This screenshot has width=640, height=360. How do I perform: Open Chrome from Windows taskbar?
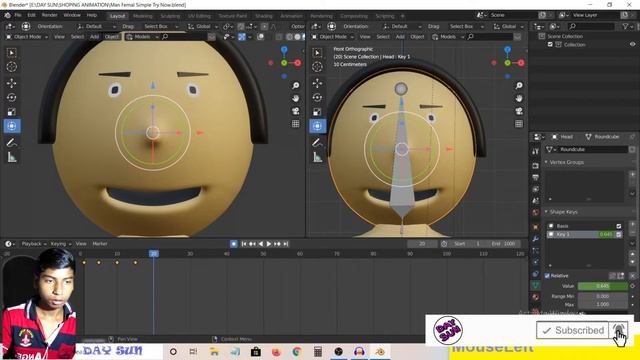297,351
